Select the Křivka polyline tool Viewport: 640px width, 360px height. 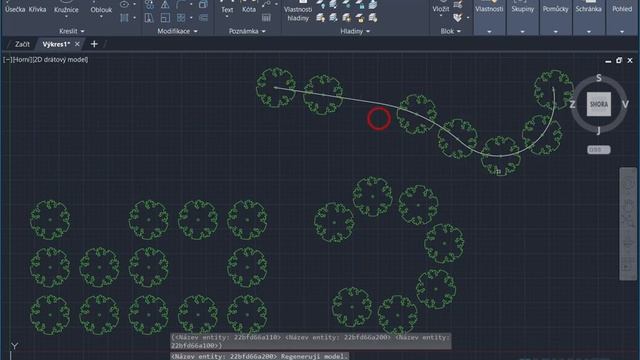coord(37,9)
